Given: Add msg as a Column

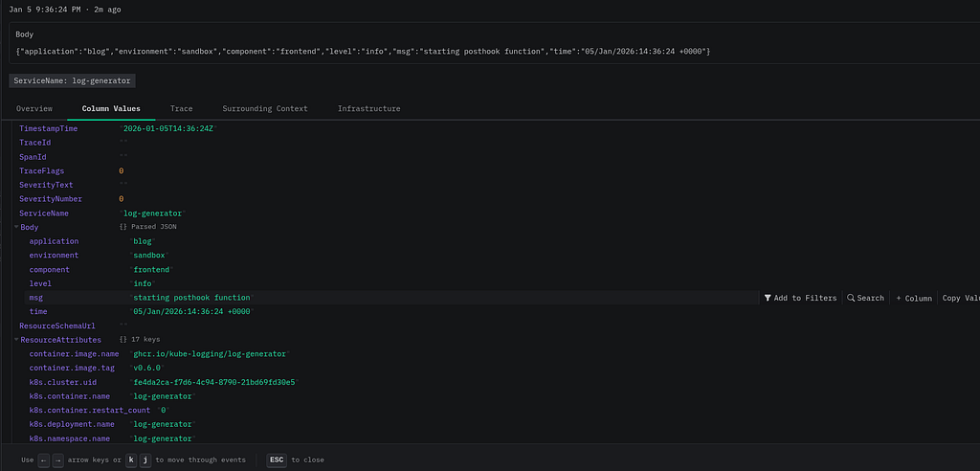Looking at the screenshot, I should pos(914,298).
